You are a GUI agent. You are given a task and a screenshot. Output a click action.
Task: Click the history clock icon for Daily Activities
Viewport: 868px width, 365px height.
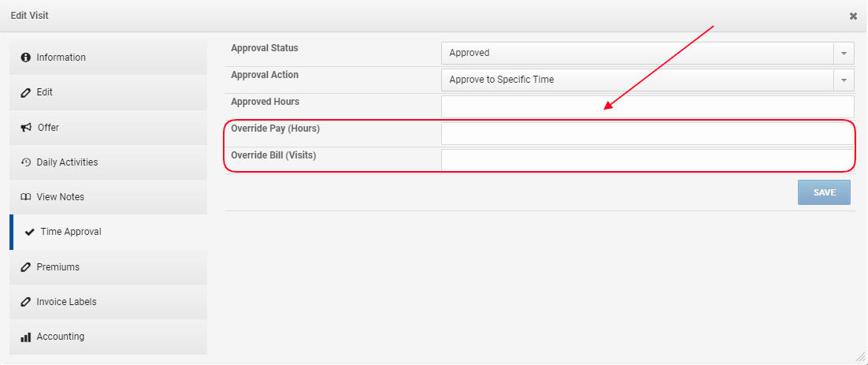(25, 162)
